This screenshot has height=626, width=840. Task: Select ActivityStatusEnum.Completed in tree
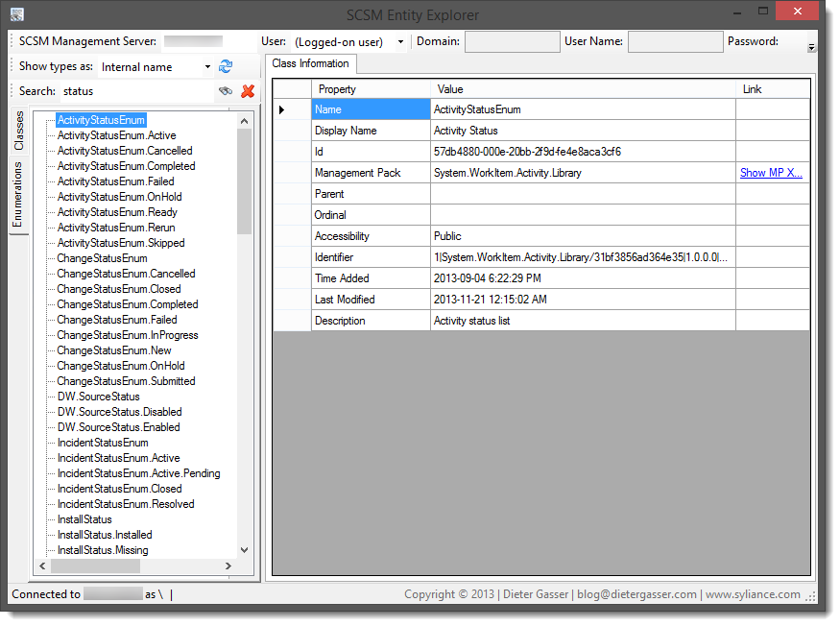click(x=127, y=166)
